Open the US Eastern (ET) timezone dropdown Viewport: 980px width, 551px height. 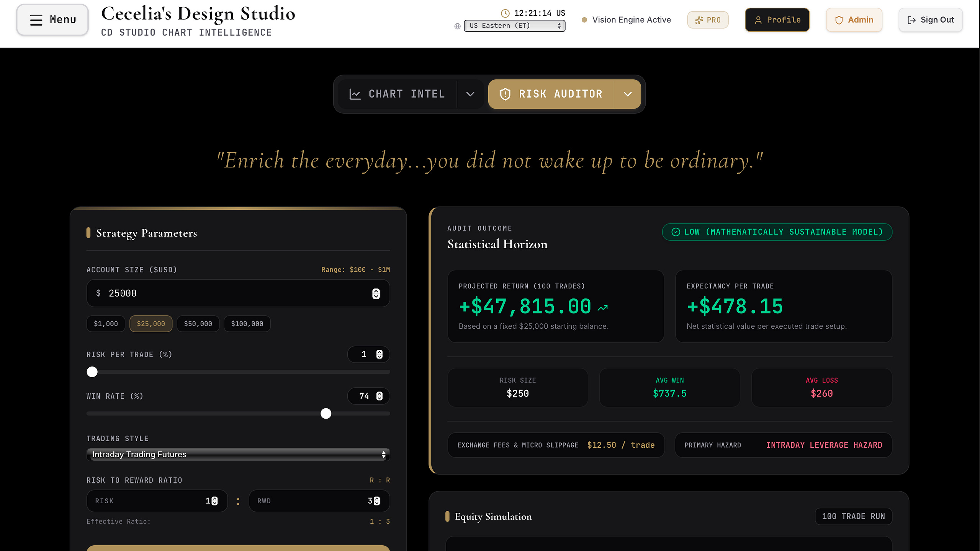(x=514, y=26)
